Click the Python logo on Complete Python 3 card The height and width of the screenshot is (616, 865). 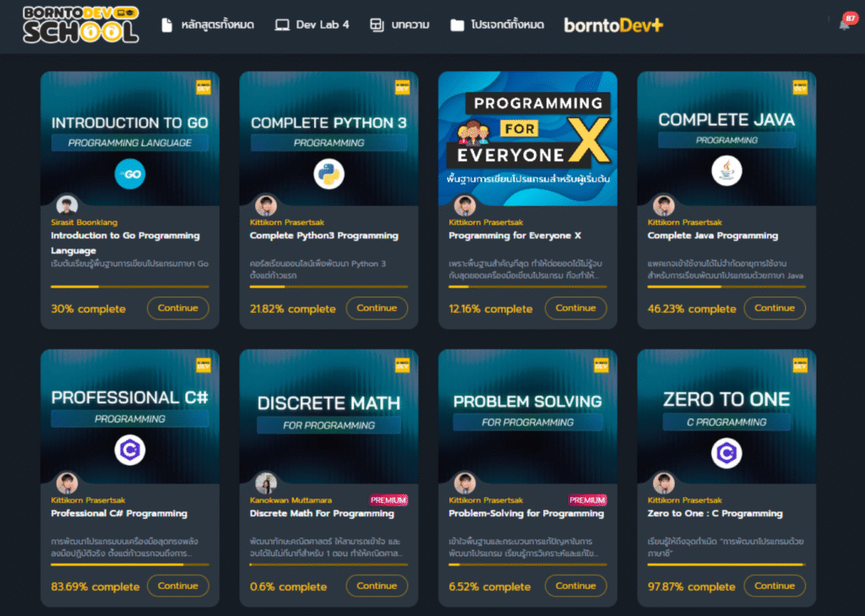(x=329, y=174)
